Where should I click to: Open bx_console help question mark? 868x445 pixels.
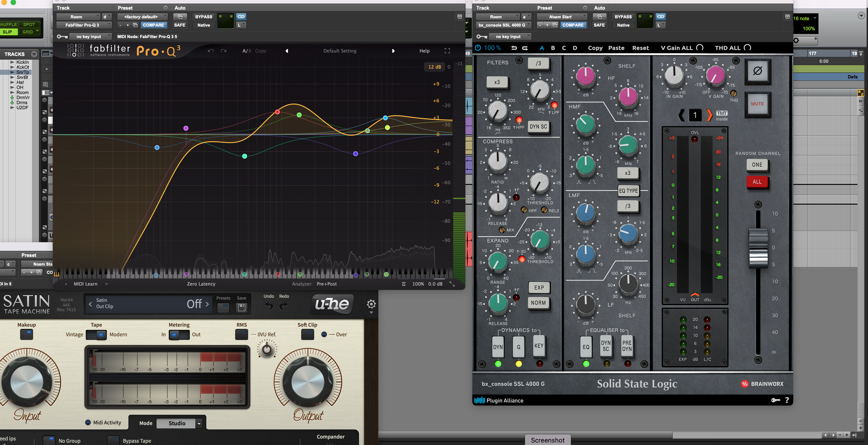[x=787, y=400]
